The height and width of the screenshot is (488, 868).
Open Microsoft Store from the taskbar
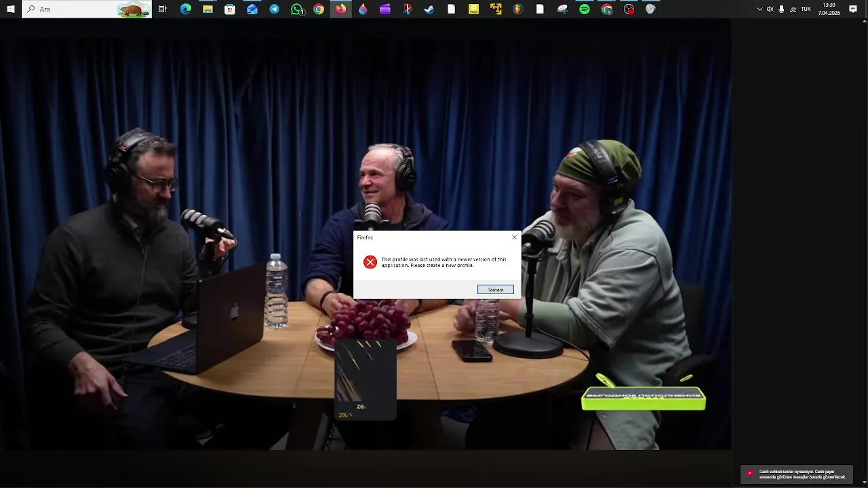coord(230,9)
